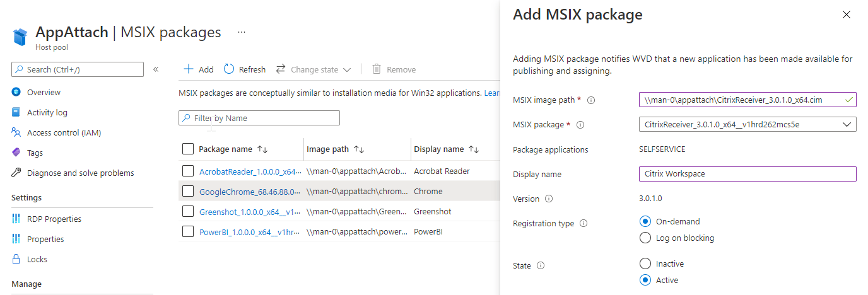Open the MSIX package dropdown

[748, 124]
